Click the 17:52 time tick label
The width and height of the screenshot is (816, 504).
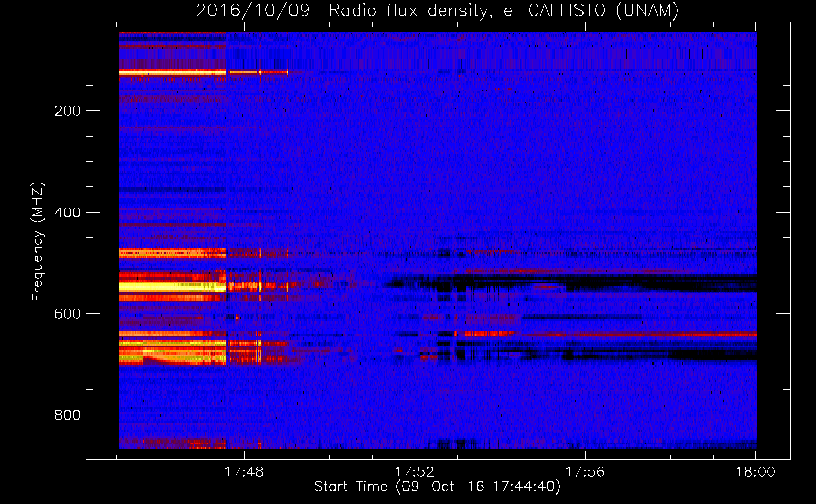415,472
